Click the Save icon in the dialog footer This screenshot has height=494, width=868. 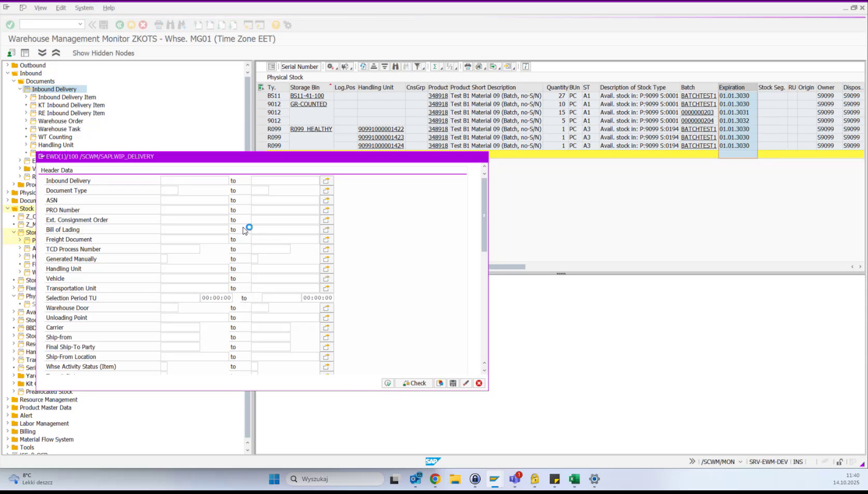453,383
